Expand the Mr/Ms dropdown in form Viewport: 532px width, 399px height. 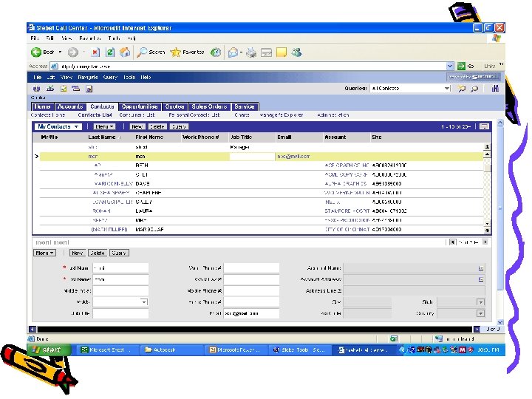pyautogui.click(x=144, y=301)
